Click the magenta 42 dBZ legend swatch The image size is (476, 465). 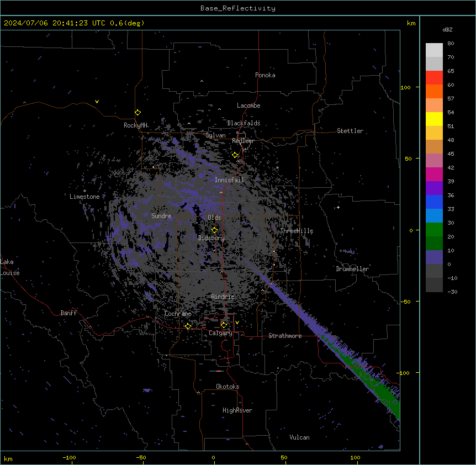pos(434,174)
